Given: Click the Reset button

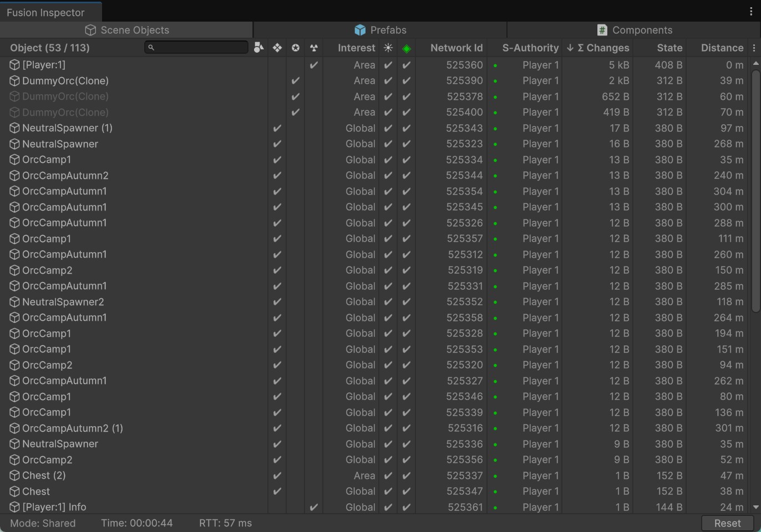Looking at the screenshot, I should 727,523.
